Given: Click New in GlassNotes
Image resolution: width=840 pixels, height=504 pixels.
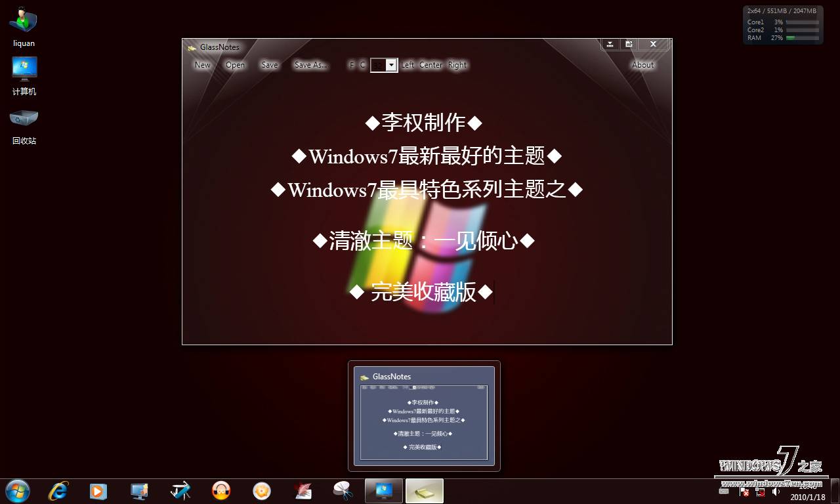Looking at the screenshot, I should click(x=203, y=65).
